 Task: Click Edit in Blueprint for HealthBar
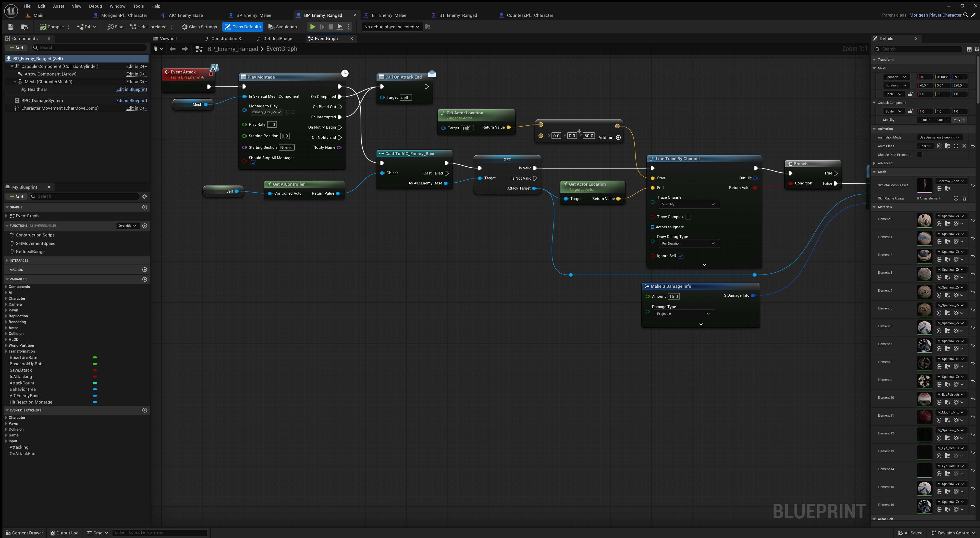tap(131, 89)
